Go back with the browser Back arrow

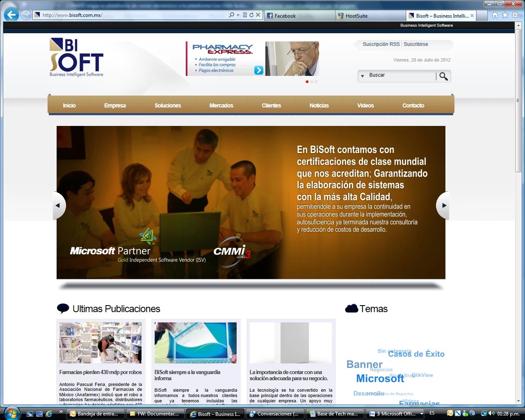point(11,15)
